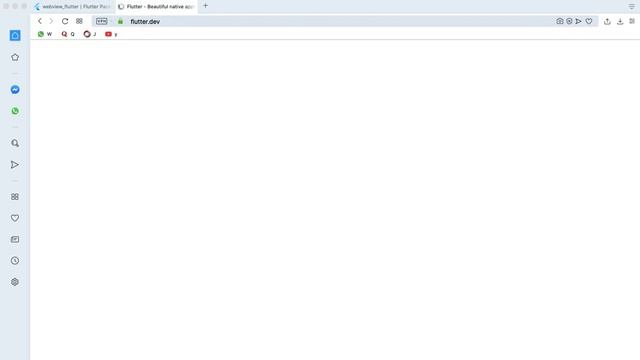The width and height of the screenshot is (640, 360).
Task: Open the tab list menu at top right
Action: pos(632,7)
